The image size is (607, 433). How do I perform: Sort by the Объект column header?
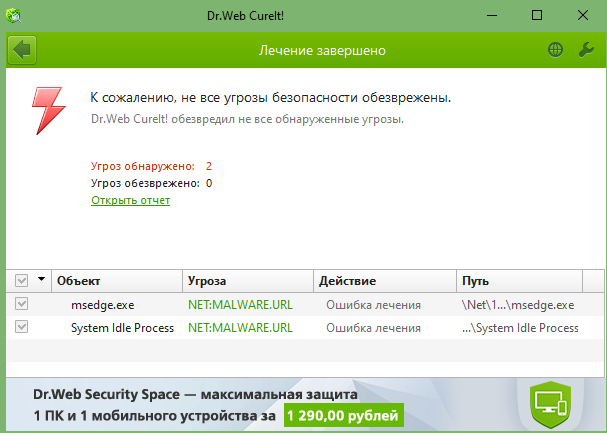click(x=117, y=281)
